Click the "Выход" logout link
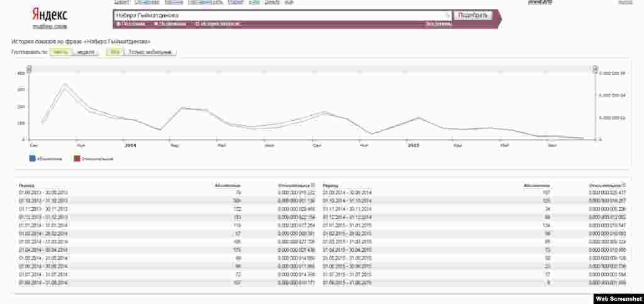 (x=625, y=3)
